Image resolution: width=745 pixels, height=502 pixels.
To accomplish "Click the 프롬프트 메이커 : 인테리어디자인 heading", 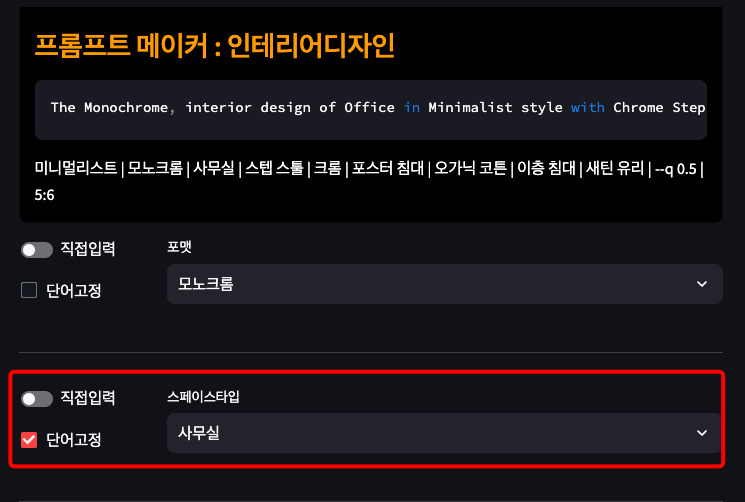I will 215,46.
